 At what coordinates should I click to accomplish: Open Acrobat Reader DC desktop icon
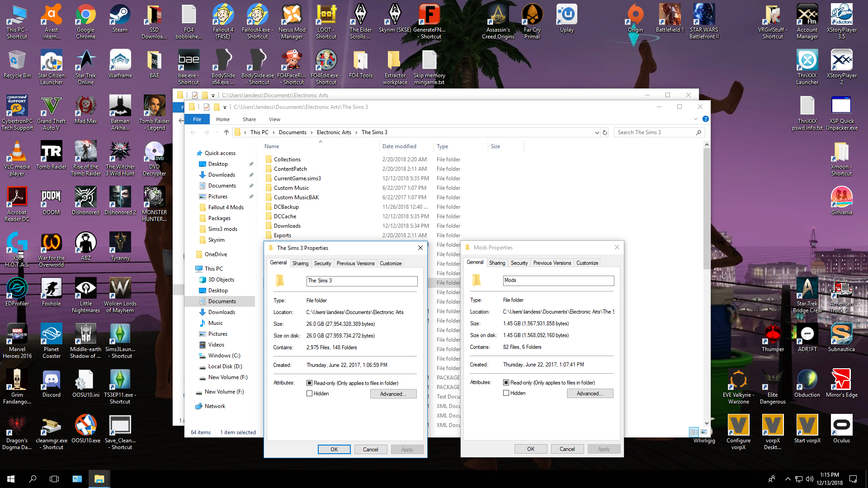pos(17,204)
